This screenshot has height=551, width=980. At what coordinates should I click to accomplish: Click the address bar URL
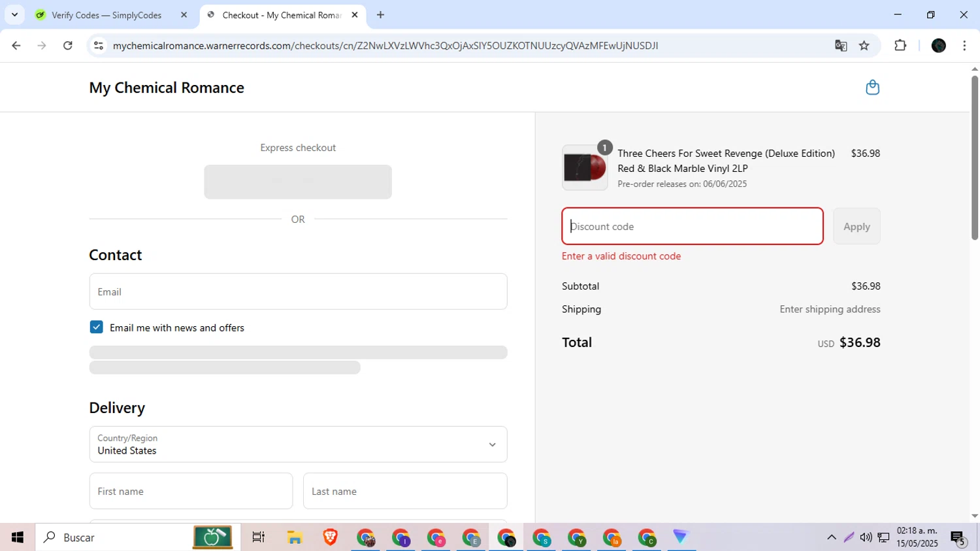tap(385, 46)
